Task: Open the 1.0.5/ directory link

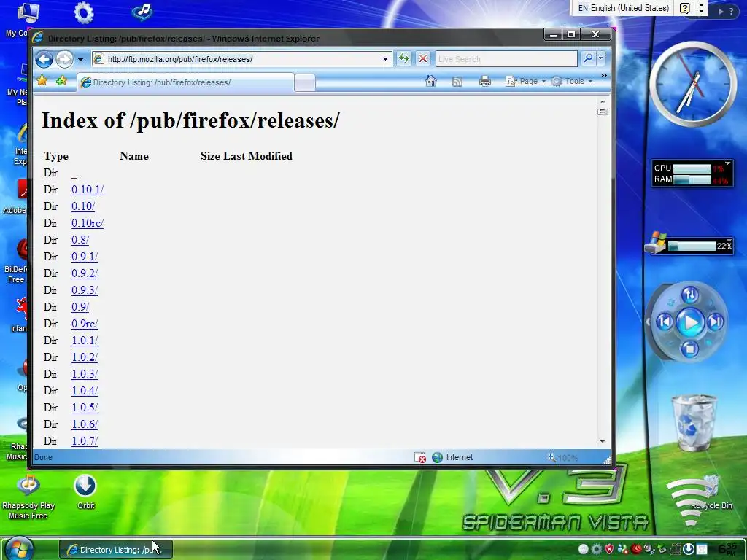Action: pyautogui.click(x=85, y=408)
